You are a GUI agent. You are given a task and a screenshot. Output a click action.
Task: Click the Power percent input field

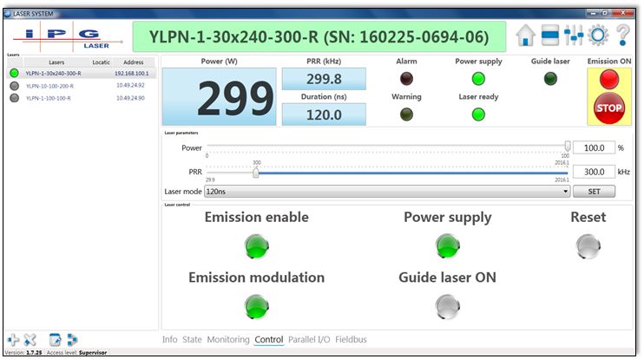pyautogui.click(x=594, y=147)
